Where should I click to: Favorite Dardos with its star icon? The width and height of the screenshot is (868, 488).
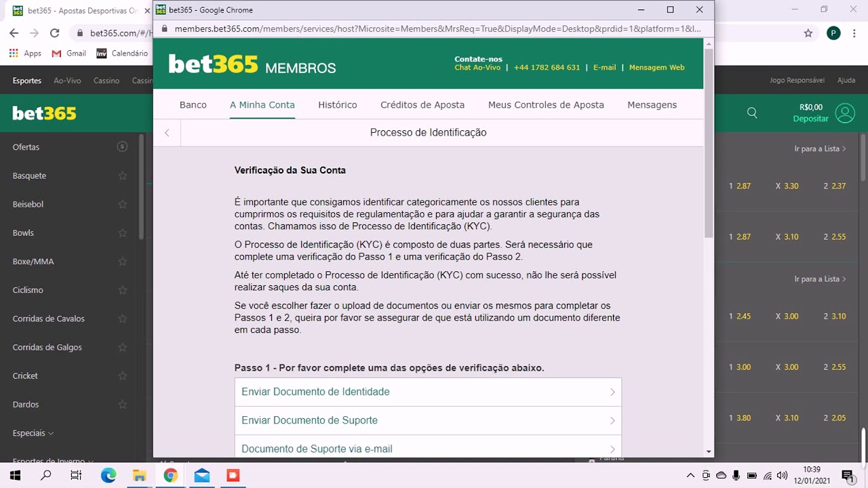tap(122, 404)
